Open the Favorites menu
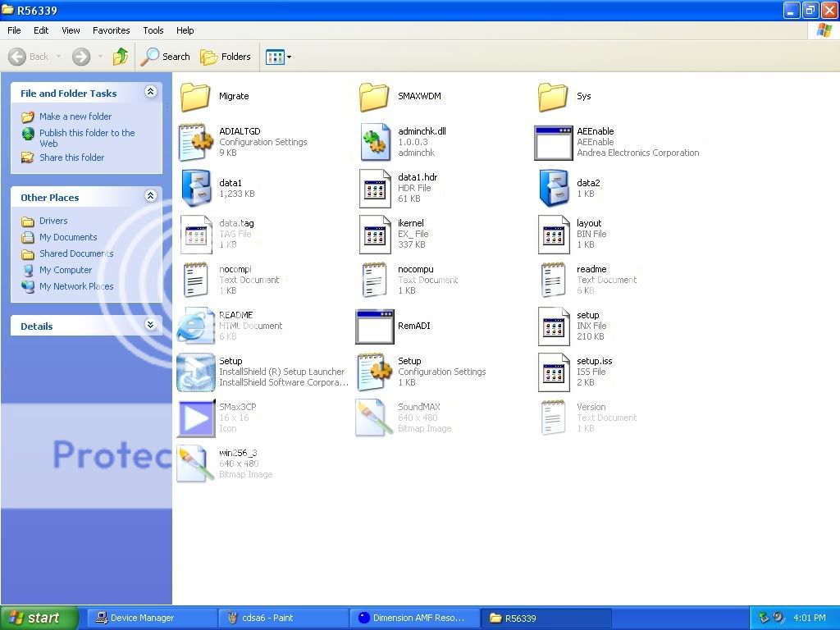 point(111,30)
